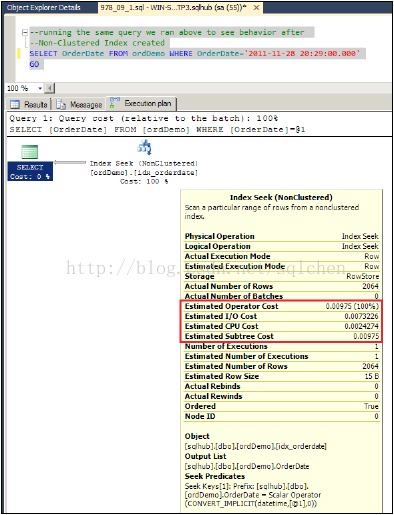Image resolution: width=394 pixels, height=515 pixels.
Task: Click the horizontal scroll left arrow
Action: point(50,88)
